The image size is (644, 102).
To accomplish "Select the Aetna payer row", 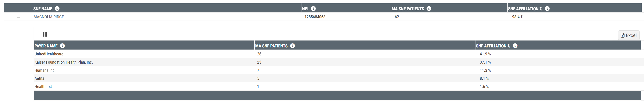I will click(337, 78).
